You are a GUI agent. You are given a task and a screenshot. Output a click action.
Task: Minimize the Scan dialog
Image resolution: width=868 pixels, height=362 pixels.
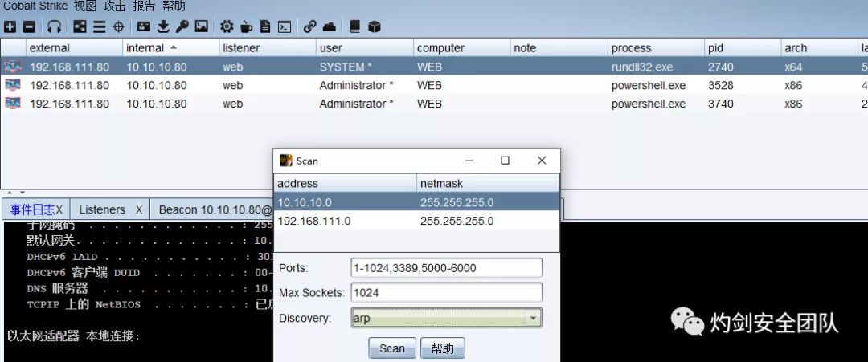469,161
